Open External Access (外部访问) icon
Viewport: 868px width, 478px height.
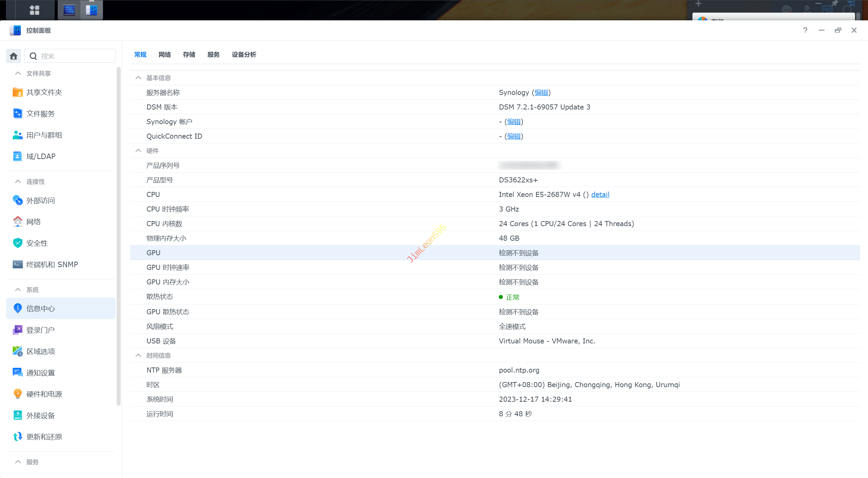(x=17, y=200)
